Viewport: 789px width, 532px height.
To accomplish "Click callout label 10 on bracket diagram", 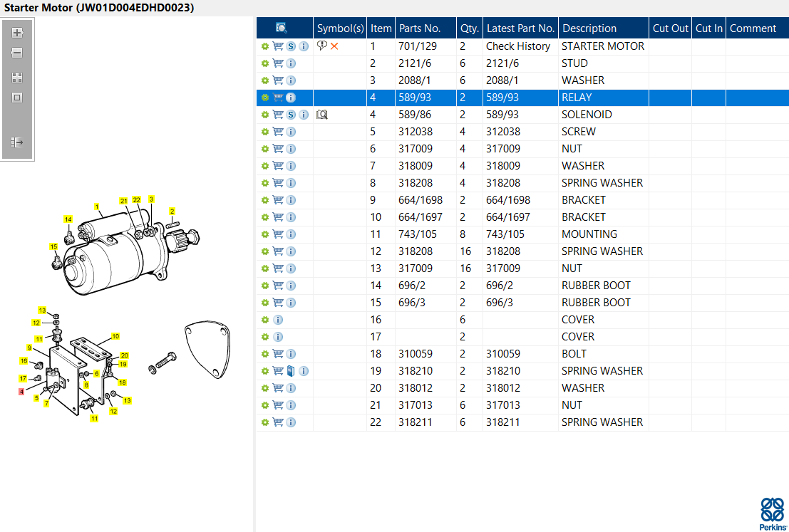I will pos(115,336).
